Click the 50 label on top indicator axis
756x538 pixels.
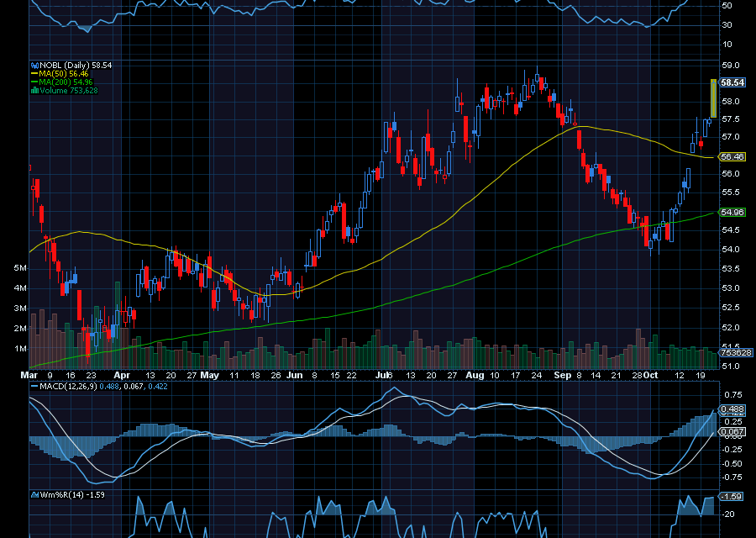coord(727,6)
